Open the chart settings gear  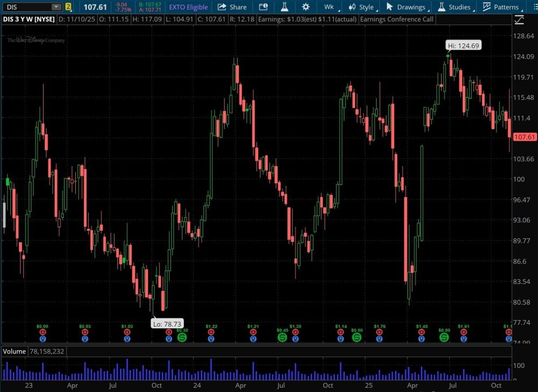pos(306,7)
